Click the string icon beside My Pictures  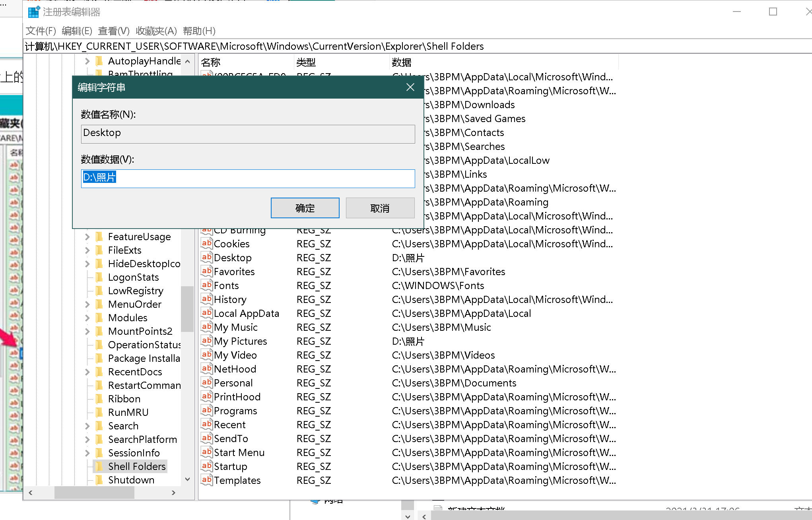[206, 341]
